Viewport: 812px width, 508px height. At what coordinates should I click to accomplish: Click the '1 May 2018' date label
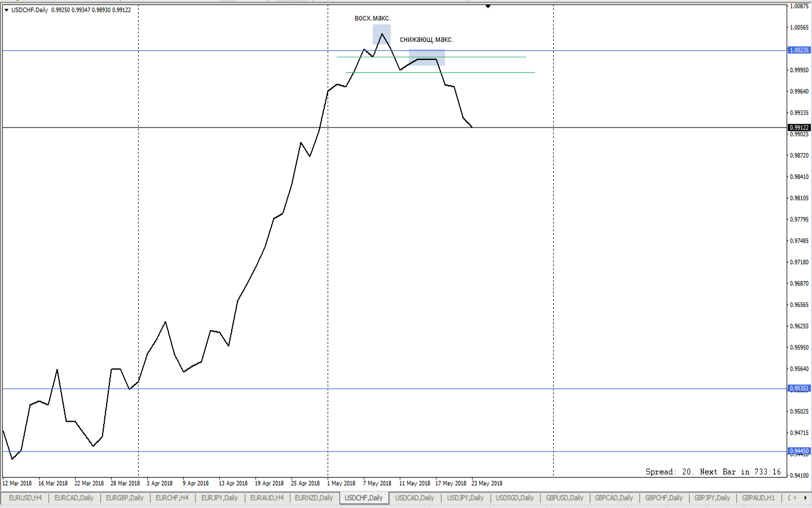click(341, 483)
